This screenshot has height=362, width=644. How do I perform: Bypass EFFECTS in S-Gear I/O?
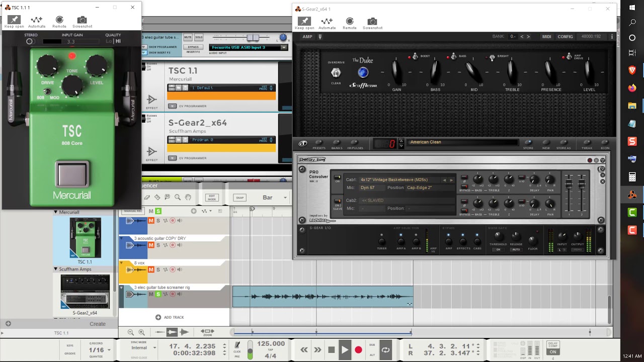tap(463, 242)
